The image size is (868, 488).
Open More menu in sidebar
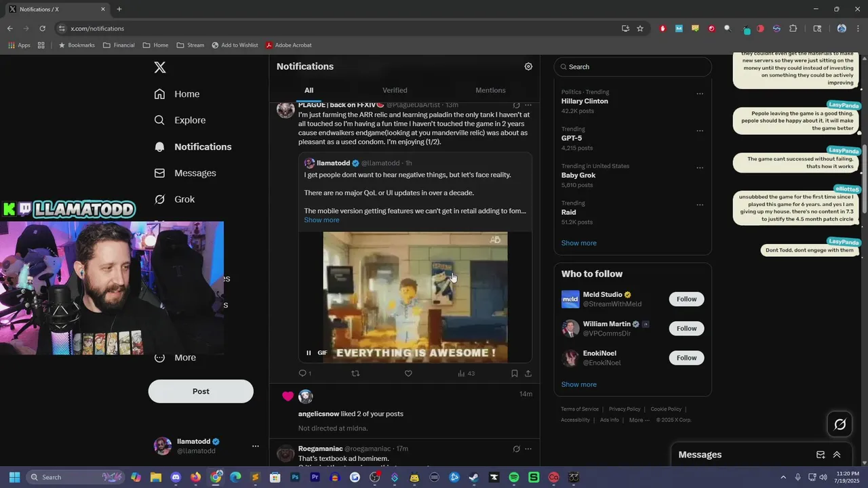(x=175, y=357)
